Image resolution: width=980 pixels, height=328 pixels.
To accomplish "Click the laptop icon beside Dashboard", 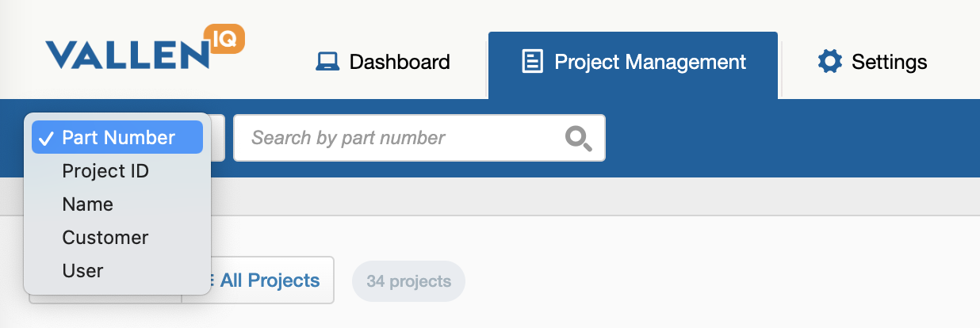I will coord(327,62).
